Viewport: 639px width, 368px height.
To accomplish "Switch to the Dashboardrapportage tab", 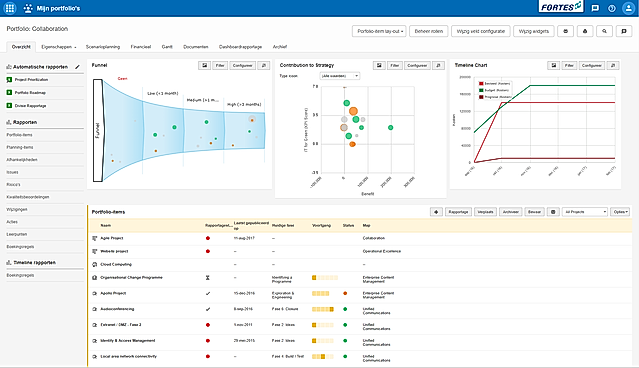I will 240,47.
